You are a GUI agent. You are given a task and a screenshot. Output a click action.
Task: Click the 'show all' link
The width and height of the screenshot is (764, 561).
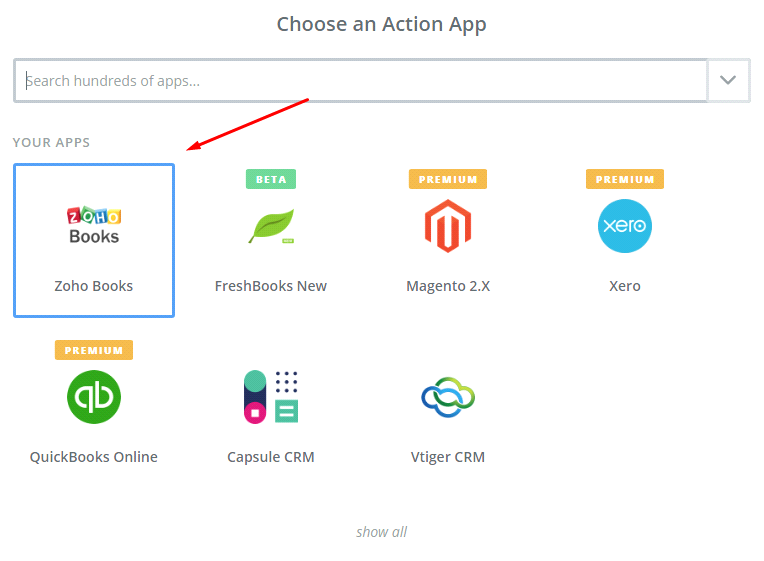(381, 532)
